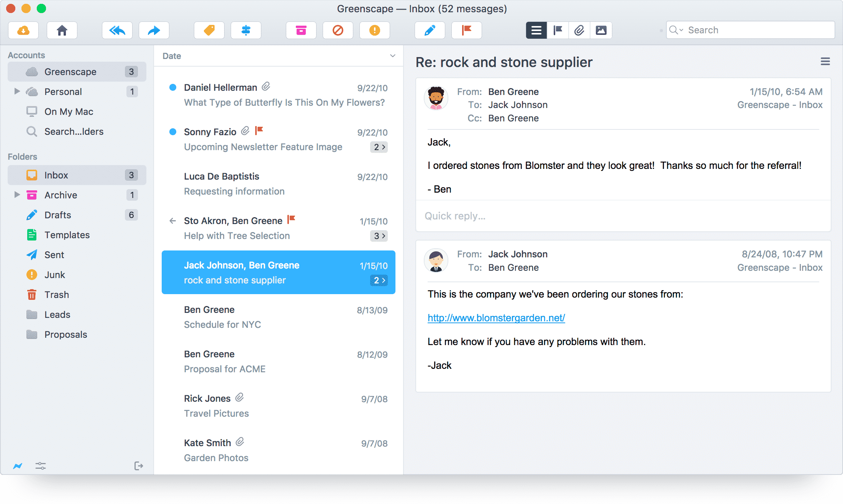This screenshot has width=843, height=504.
Task: Click the Flag message icon in toolbar
Action: click(467, 30)
